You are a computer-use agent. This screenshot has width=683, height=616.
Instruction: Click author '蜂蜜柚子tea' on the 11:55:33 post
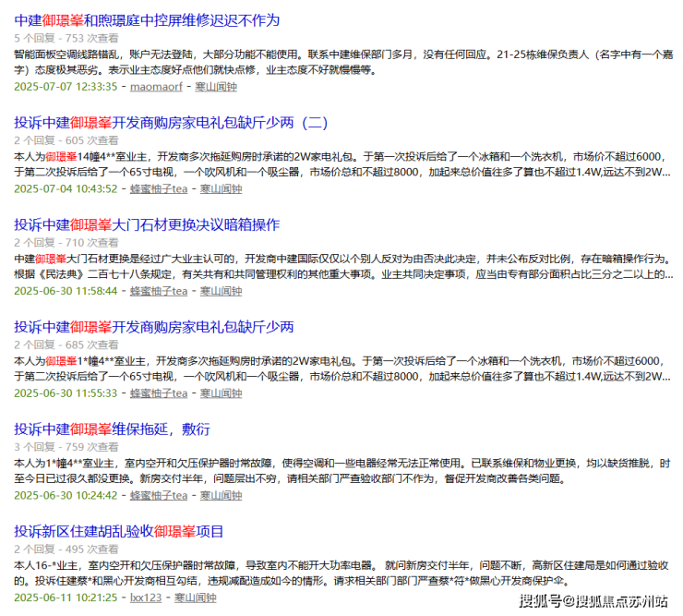pyautogui.click(x=159, y=393)
